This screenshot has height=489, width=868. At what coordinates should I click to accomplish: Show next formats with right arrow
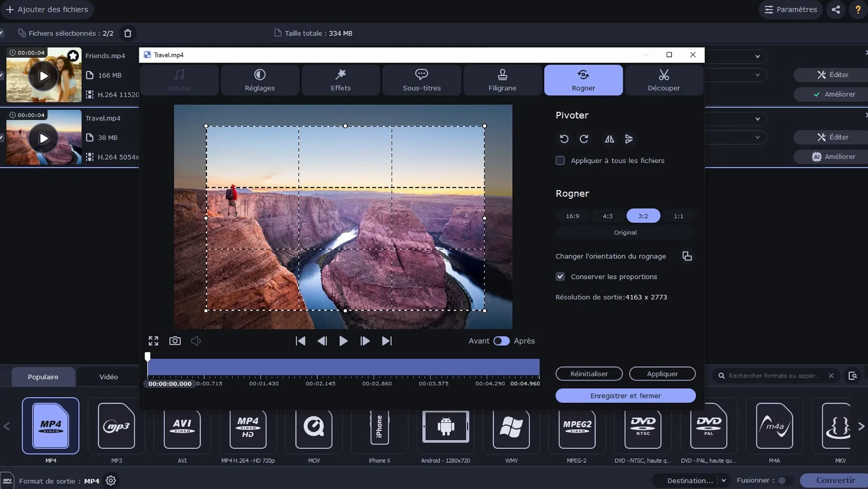click(x=861, y=426)
